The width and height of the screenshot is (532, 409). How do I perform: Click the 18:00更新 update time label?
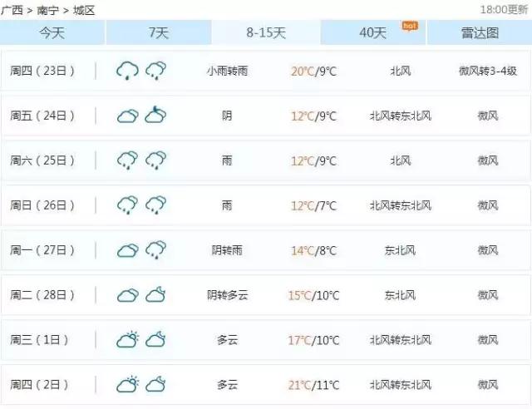[504, 9]
